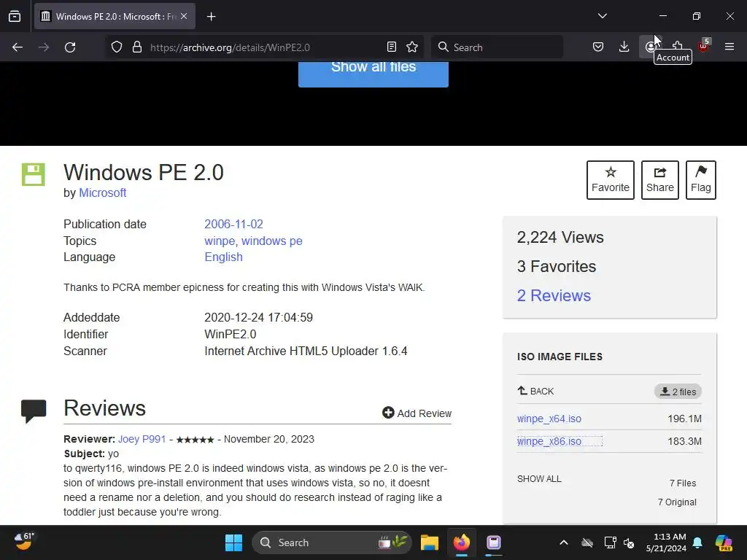Open the Microsoft creator link
This screenshot has height=560, width=747.
tap(102, 192)
